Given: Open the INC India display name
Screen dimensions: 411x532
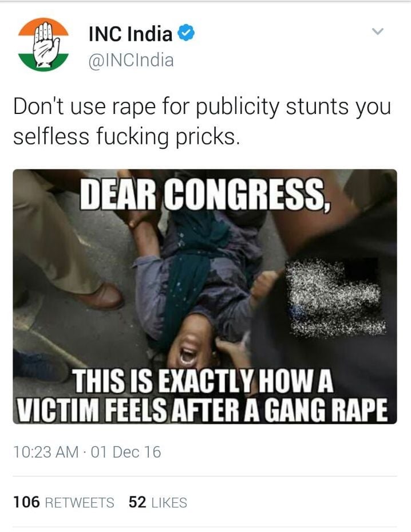Looking at the screenshot, I should [131, 34].
